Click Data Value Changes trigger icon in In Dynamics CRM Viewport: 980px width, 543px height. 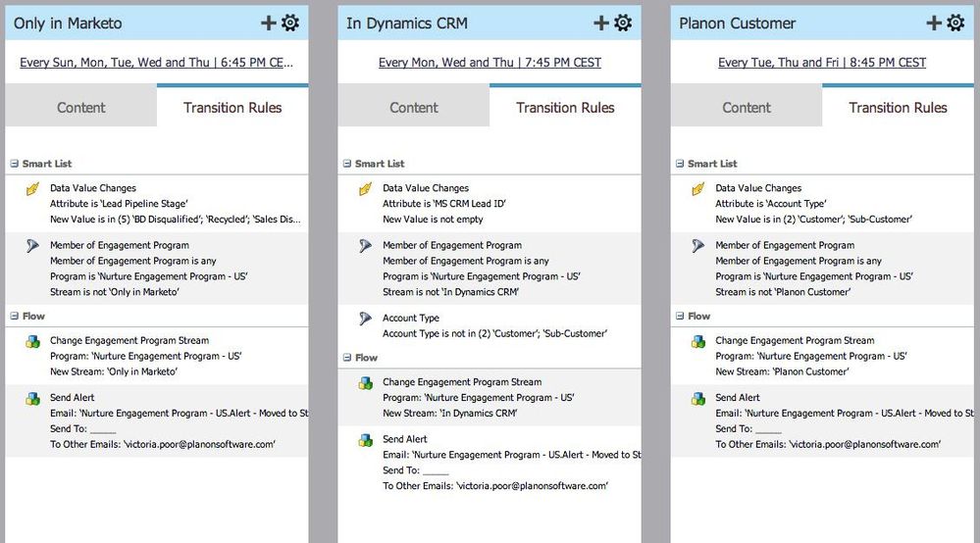366,188
